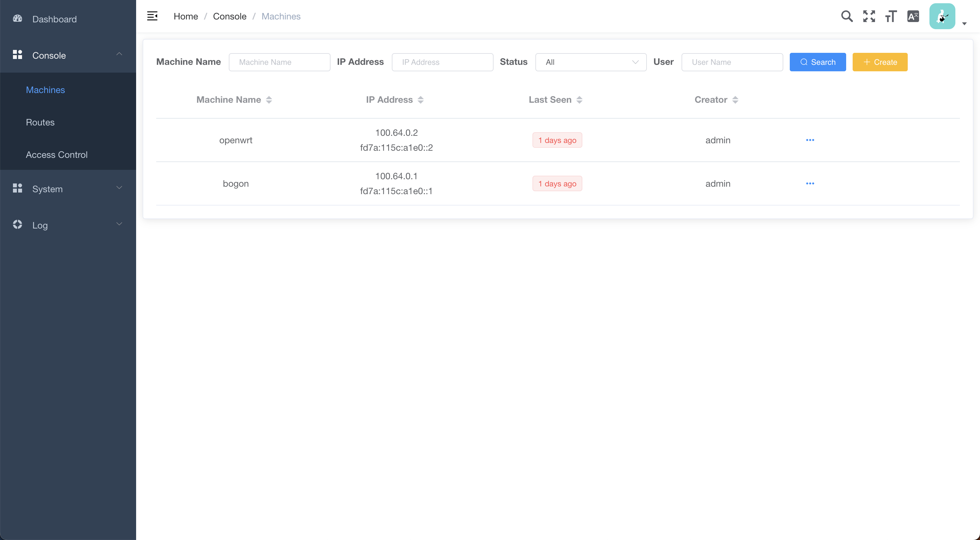Viewport: 980px width, 540px height.
Task: Open the language switcher icon
Action: 913,16
